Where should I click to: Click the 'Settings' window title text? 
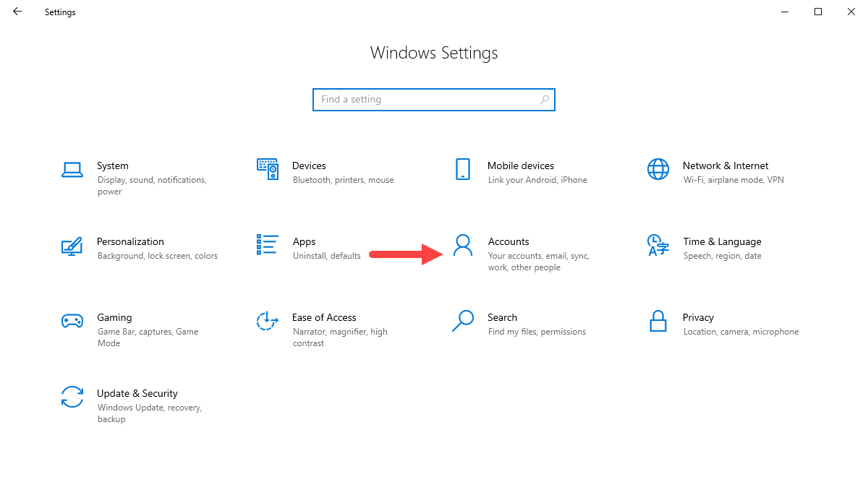click(x=60, y=12)
